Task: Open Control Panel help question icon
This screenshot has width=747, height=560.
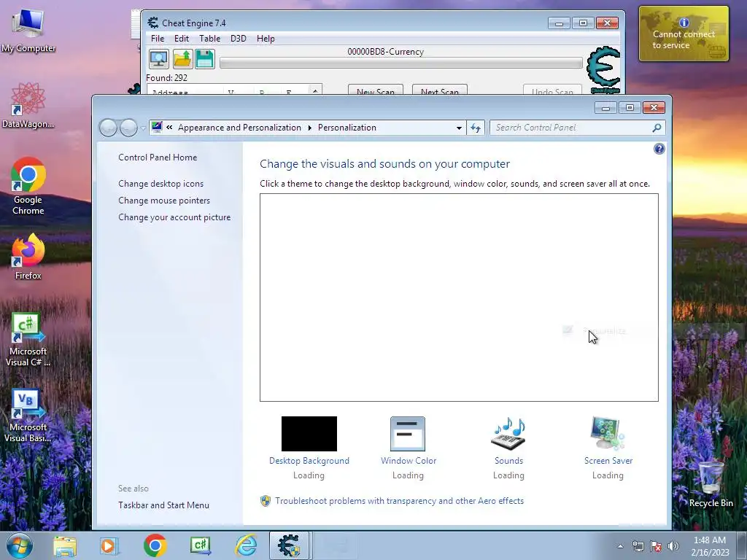Action: (x=659, y=149)
